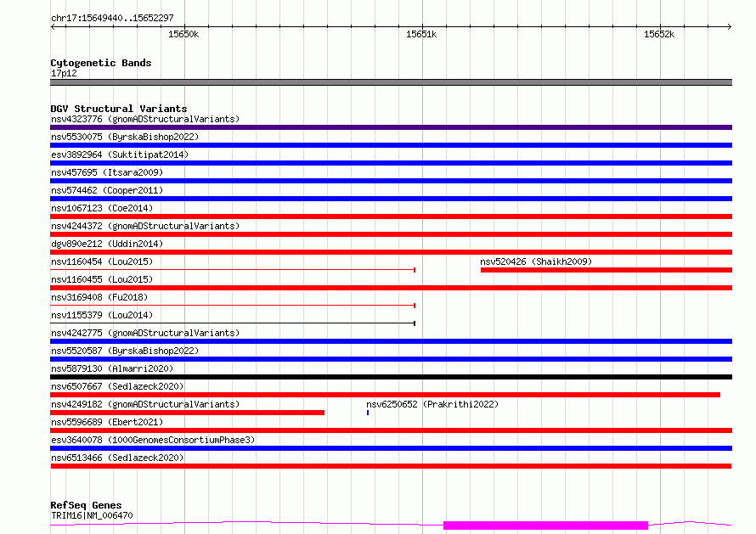Click the 15651k ruler mark
Viewport: 756px width, 534px height.
click(421, 34)
